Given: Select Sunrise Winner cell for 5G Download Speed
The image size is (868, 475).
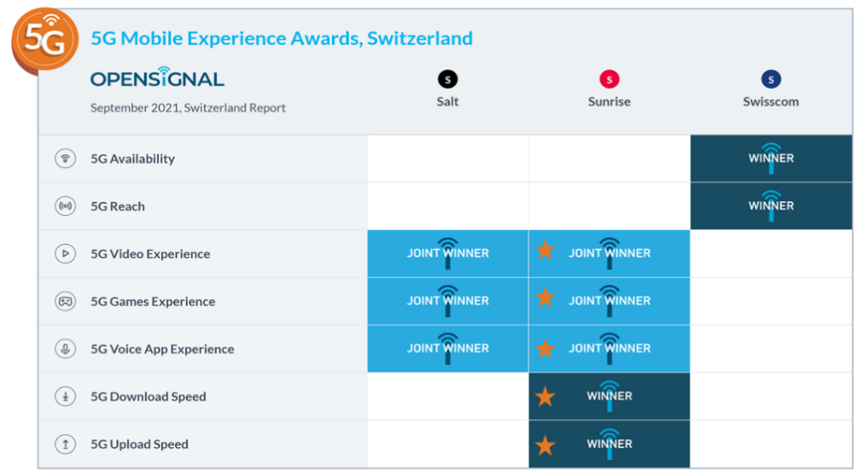Looking at the screenshot, I should 609,396.
